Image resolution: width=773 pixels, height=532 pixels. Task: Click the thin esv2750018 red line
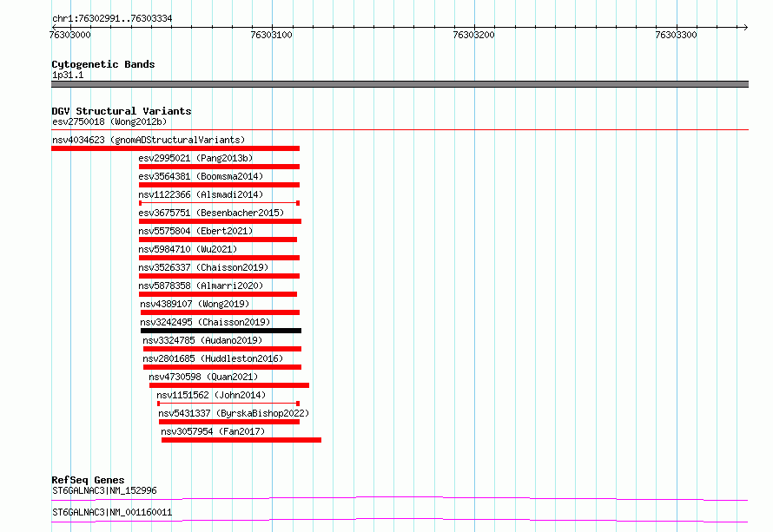pos(400,130)
